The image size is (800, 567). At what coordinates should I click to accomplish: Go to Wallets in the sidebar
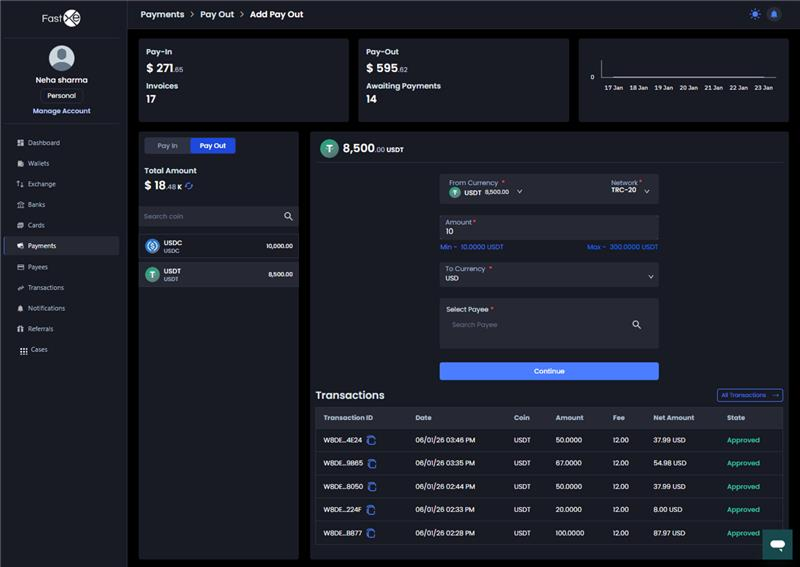coord(38,163)
